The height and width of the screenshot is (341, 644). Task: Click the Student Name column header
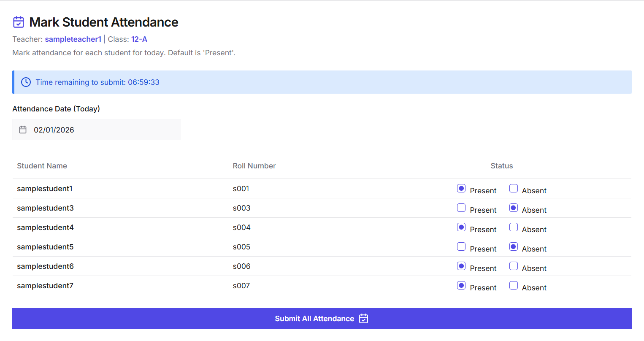[42, 166]
